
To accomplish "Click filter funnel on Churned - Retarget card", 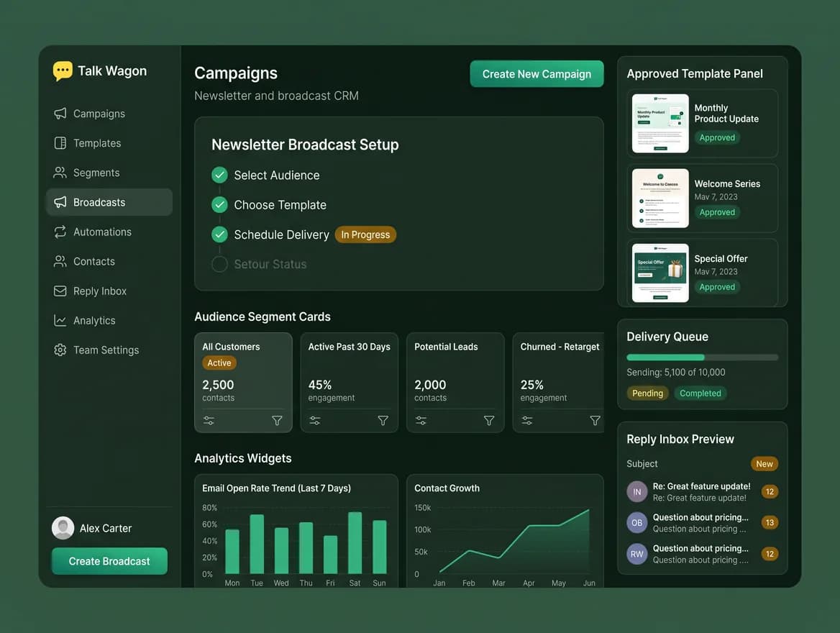I will (595, 421).
